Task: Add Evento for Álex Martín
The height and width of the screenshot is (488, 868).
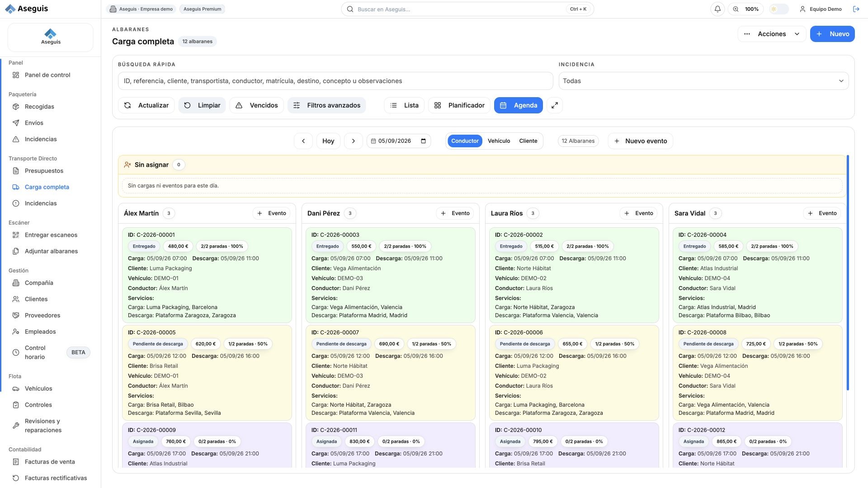Action: 272,213
